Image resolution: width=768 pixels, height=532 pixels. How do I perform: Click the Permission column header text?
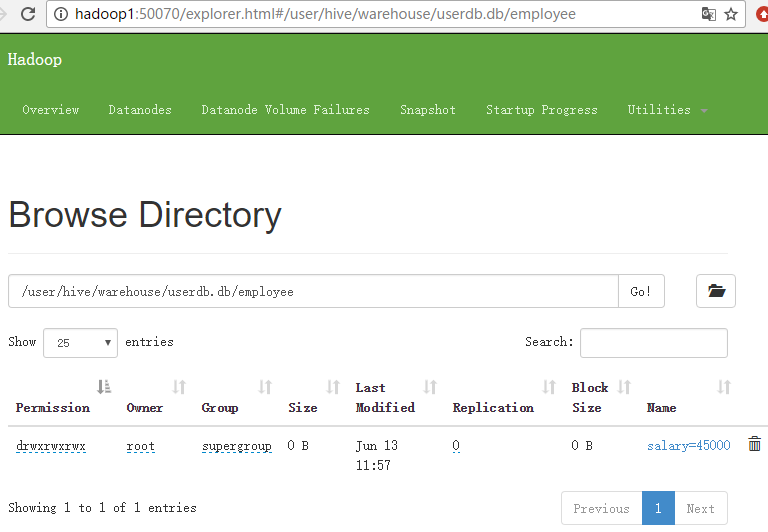[53, 408]
